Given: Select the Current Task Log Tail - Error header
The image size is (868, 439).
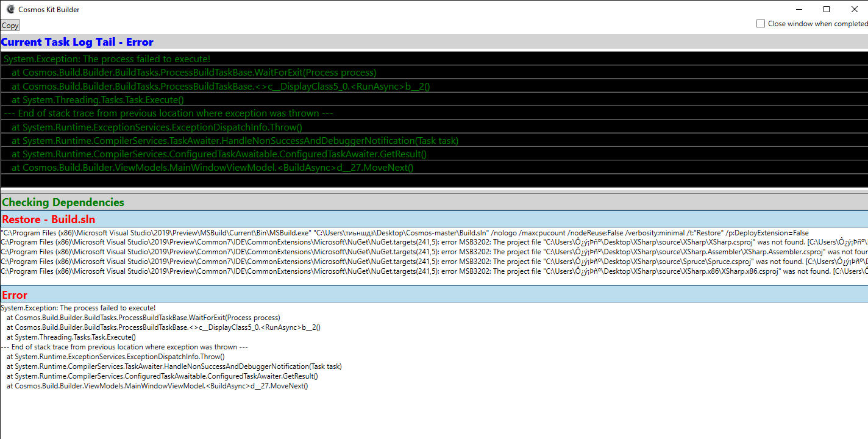Looking at the screenshot, I should (77, 41).
